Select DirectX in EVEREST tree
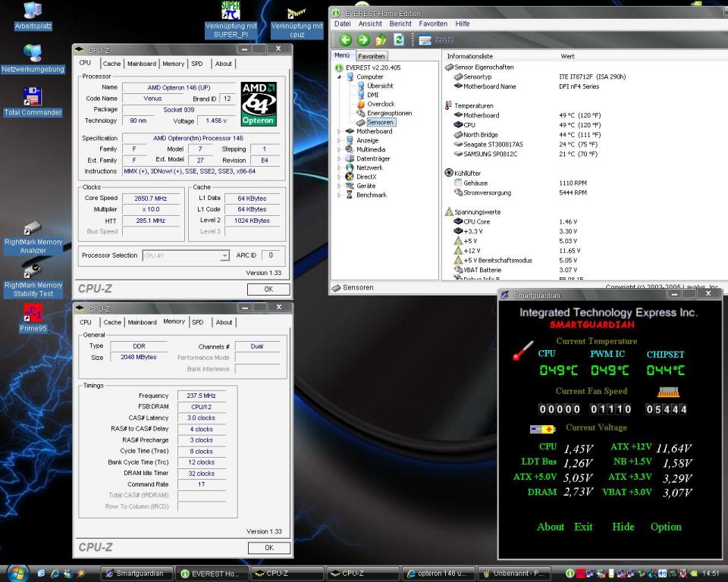This screenshot has width=728, height=582. pyautogui.click(x=366, y=177)
